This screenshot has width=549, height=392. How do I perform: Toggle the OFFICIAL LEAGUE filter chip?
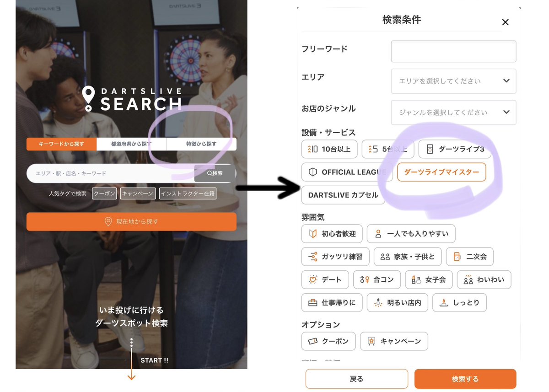347,172
